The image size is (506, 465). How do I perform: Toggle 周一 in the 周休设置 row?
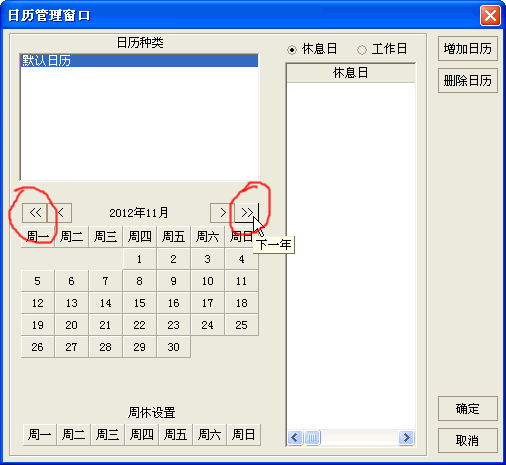coord(40,435)
